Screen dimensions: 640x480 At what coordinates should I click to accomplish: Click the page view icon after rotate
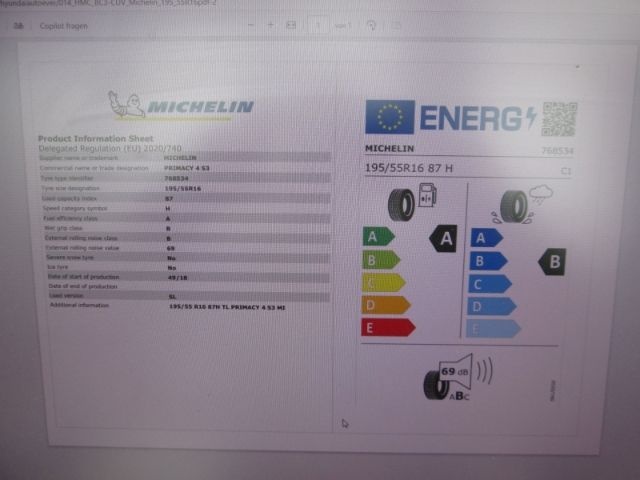[393, 25]
